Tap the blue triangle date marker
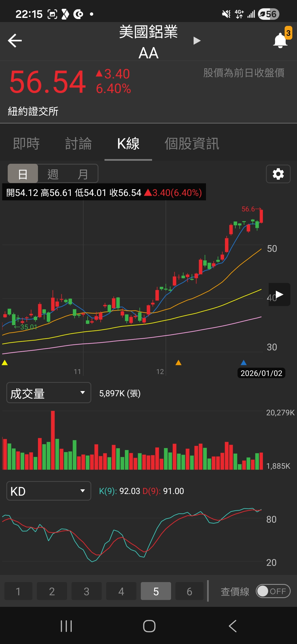 (x=244, y=362)
